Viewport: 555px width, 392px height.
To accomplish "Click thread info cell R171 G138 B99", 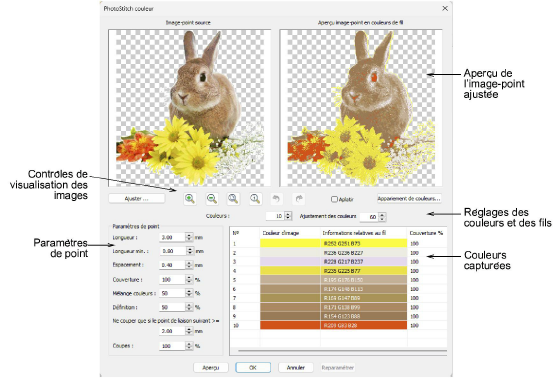I will [x=364, y=307].
